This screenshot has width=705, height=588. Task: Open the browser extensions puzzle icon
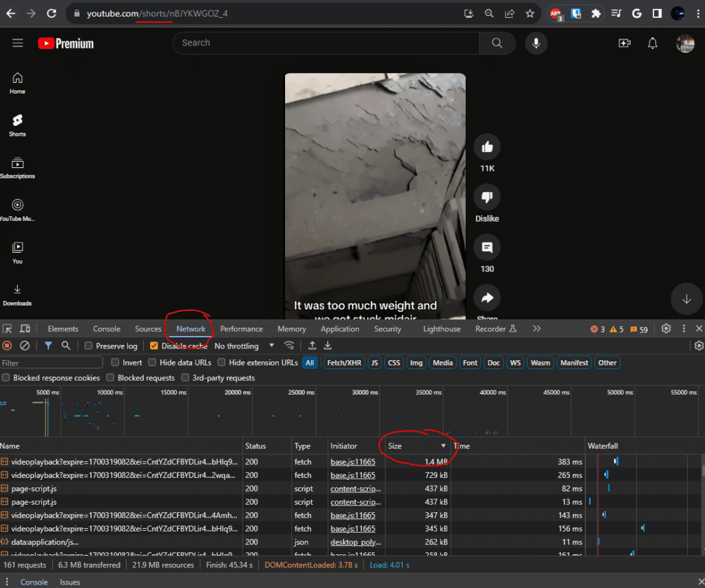click(596, 14)
